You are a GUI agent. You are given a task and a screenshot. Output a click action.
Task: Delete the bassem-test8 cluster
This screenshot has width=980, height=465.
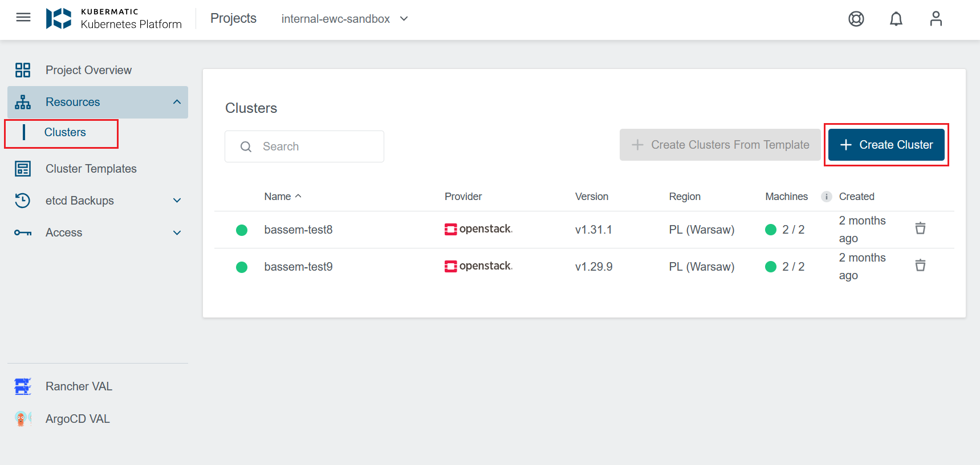[920, 229]
